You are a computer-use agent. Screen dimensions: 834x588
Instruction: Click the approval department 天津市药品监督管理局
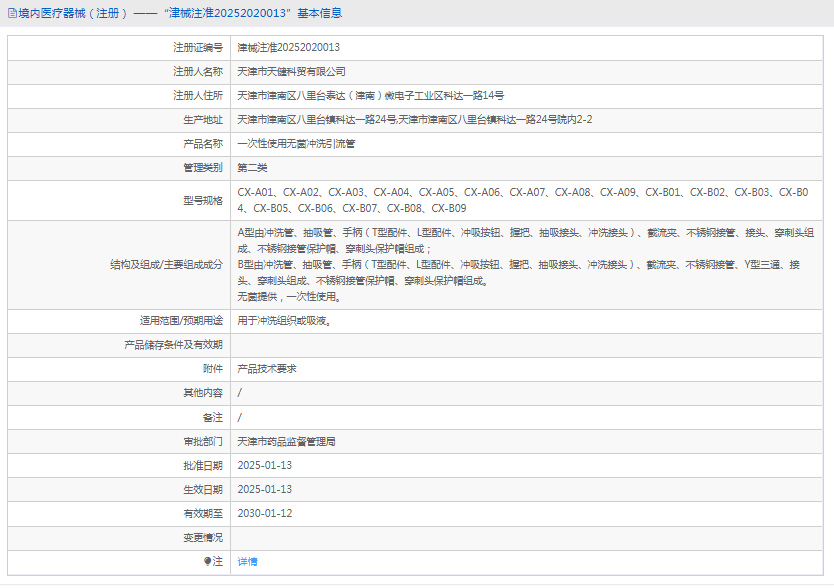tap(286, 442)
